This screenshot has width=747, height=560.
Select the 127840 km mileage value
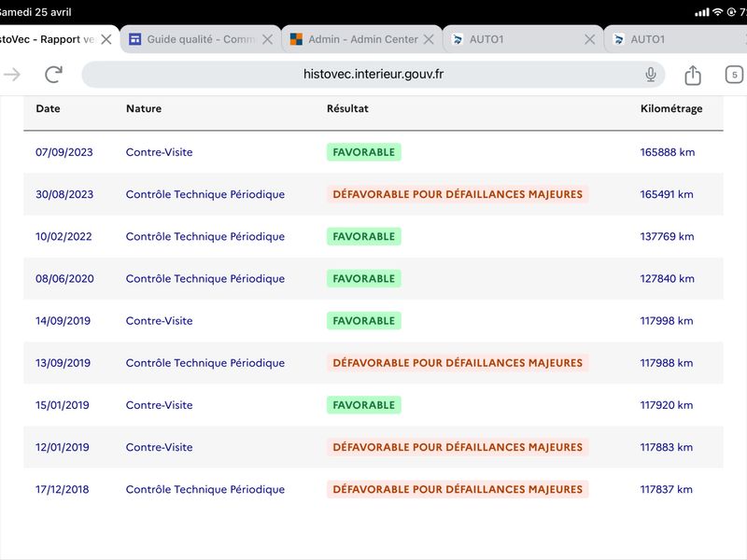(667, 278)
